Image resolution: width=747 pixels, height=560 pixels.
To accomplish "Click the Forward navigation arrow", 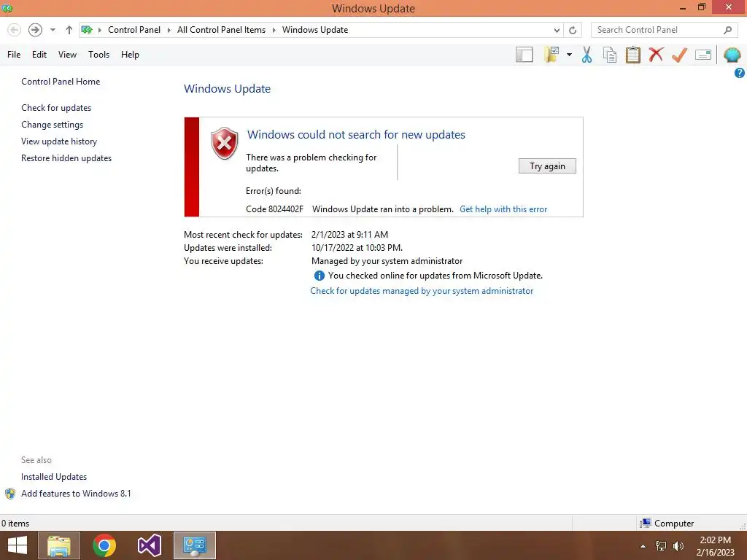I will [x=35, y=30].
